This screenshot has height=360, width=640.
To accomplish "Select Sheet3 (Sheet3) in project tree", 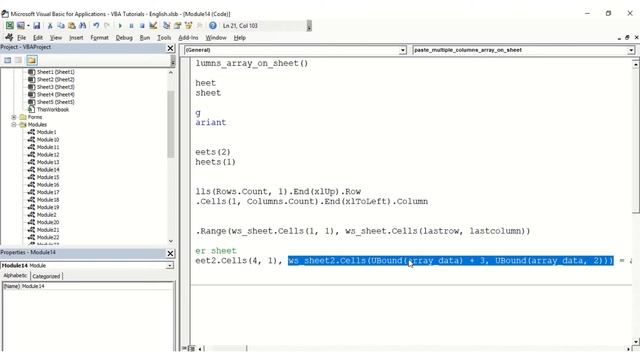I will (56, 87).
